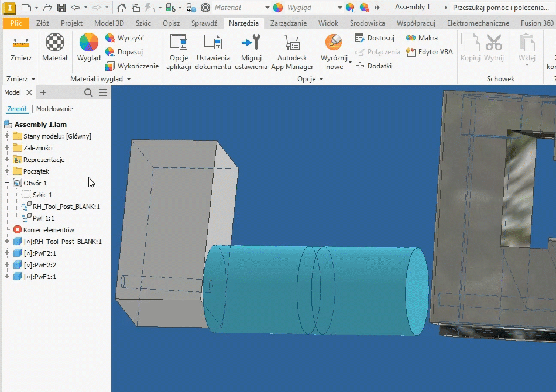Expand the Zależności folder

7,147
